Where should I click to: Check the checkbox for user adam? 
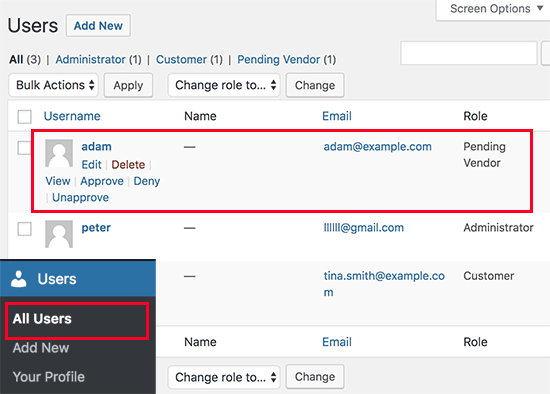25,148
